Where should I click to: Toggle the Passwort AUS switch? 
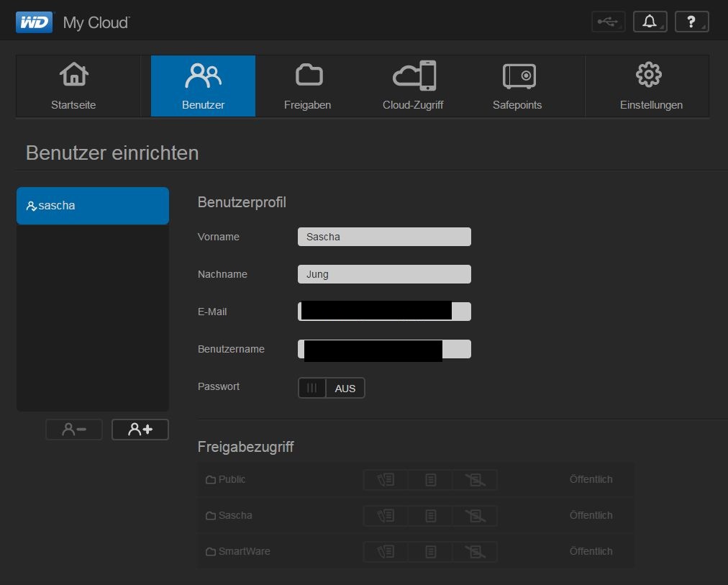coord(332,388)
